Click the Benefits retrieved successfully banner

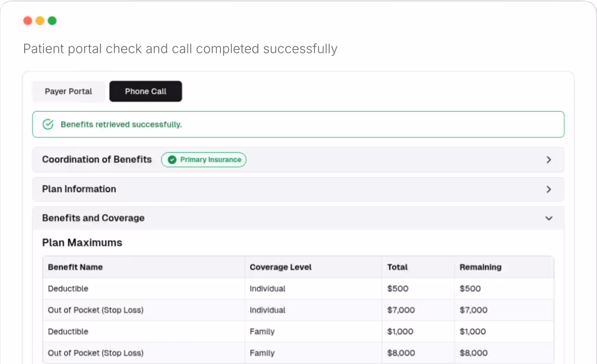[297, 124]
